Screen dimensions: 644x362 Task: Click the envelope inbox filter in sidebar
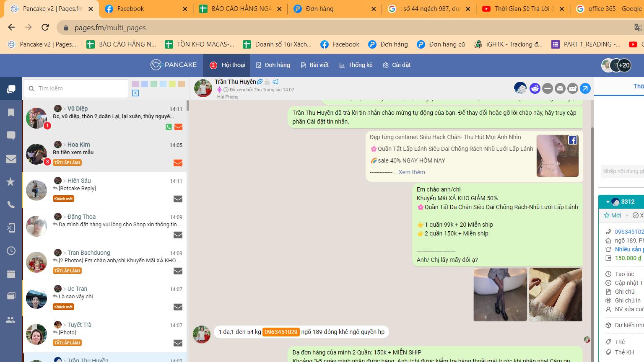pyautogui.click(x=11, y=159)
